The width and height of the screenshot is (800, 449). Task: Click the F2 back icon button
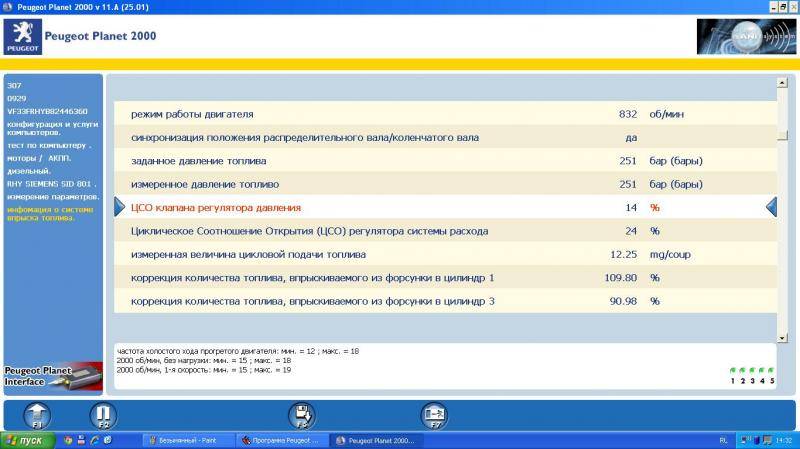(103, 415)
